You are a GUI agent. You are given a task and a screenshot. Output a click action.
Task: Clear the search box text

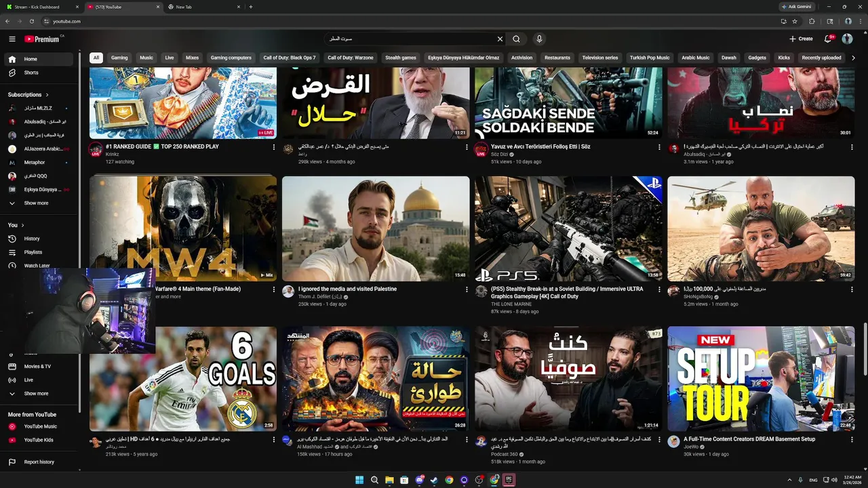click(x=500, y=39)
